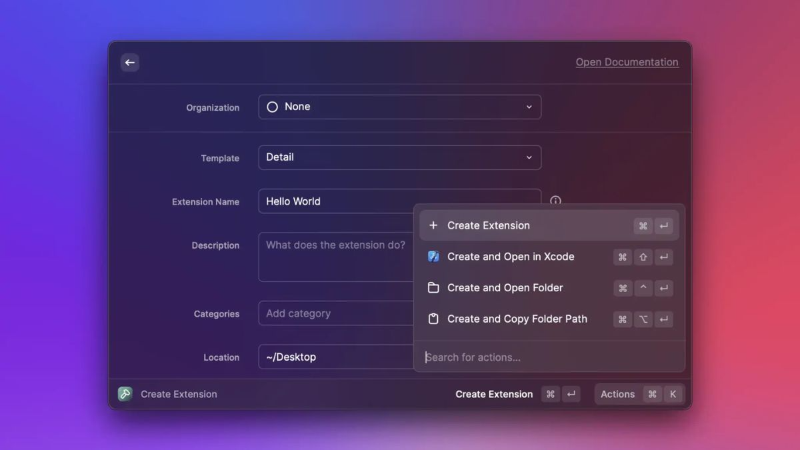
Task: Click the Location field showing ~/Desktop
Action: (337, 357)
